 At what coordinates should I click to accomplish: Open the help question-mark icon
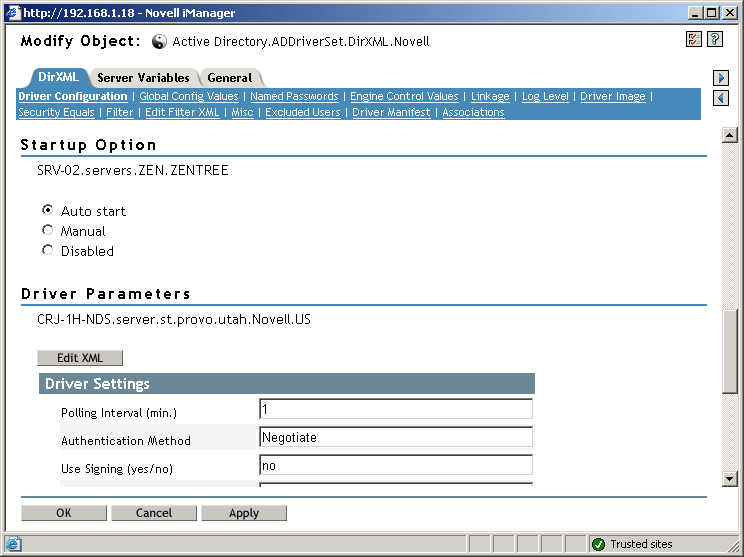(x=715, y=39)
